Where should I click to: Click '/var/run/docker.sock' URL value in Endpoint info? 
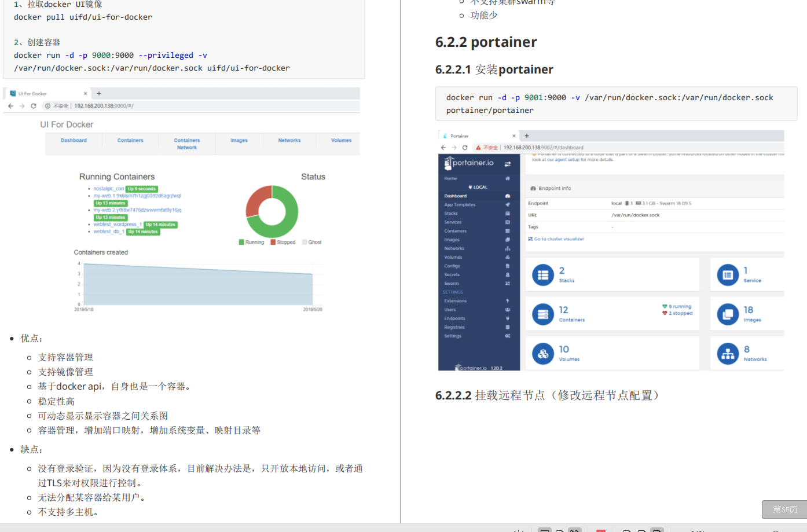[x=636, y=215]
